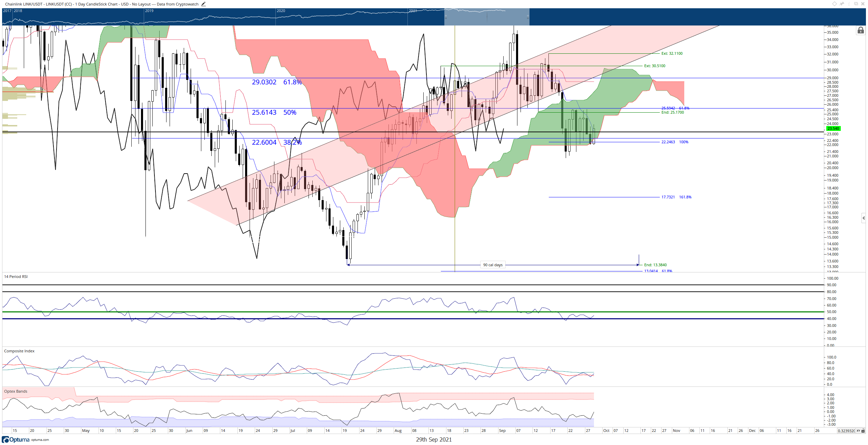Click the 'Jul' label on the date axis
Viewport: 868px width, 445px height.
[293, 431]
